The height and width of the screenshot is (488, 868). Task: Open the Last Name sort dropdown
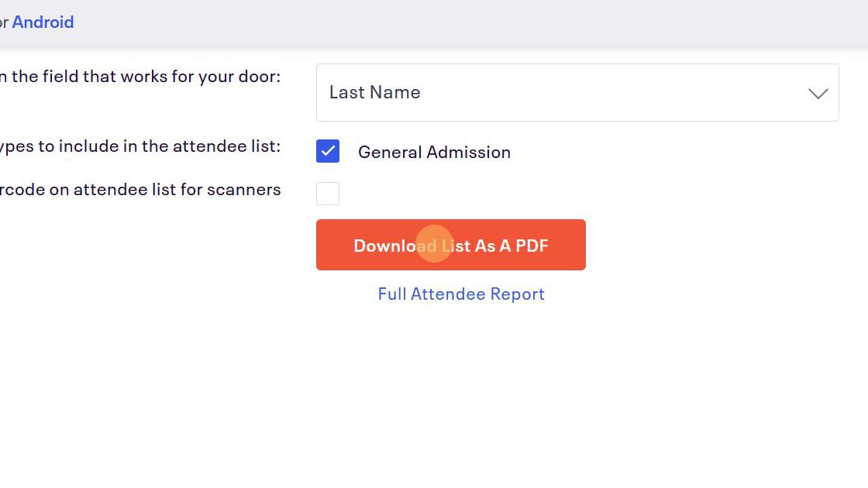577,93
